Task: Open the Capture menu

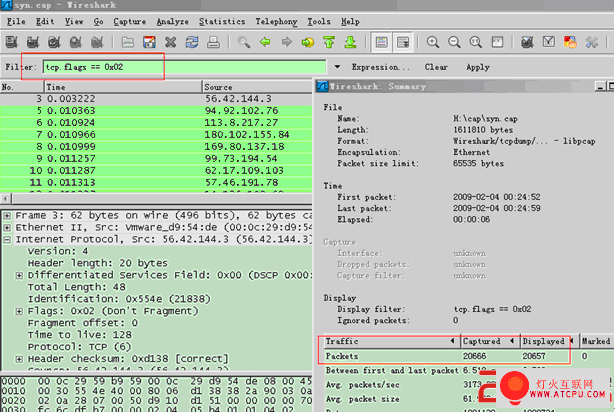Action: (130, 22)
